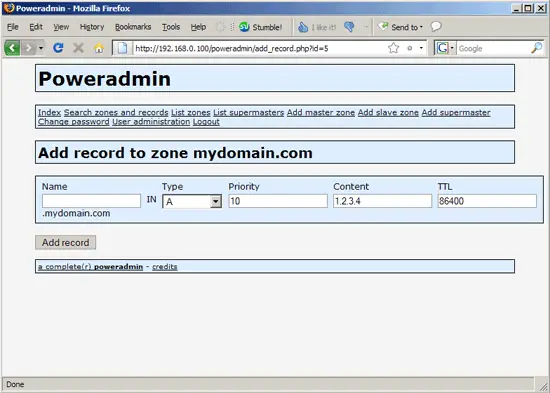
Task: Click the stop loading X icon
Action: tap(78, 48)
